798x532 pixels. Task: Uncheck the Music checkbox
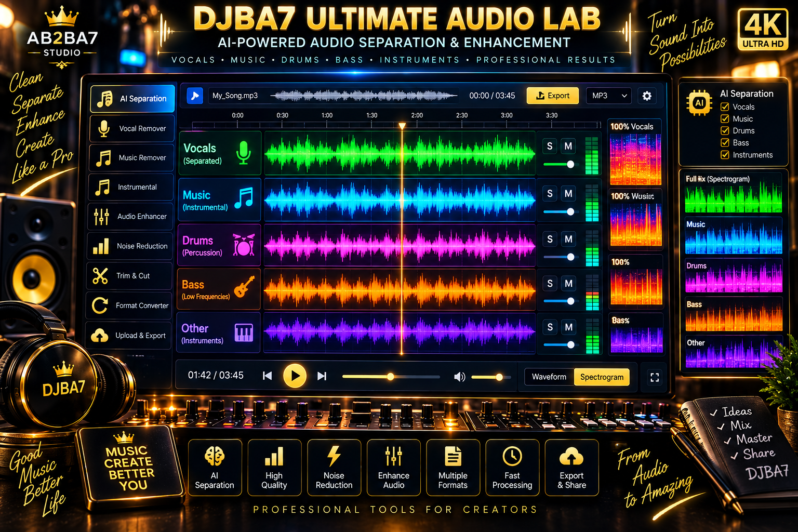pos(725,119)
